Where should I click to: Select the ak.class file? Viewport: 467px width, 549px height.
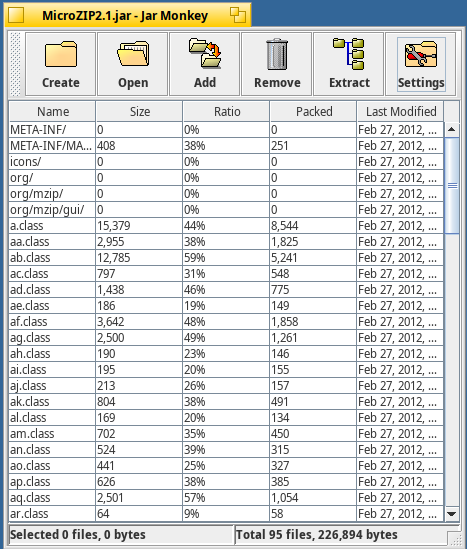pos(226,402)
